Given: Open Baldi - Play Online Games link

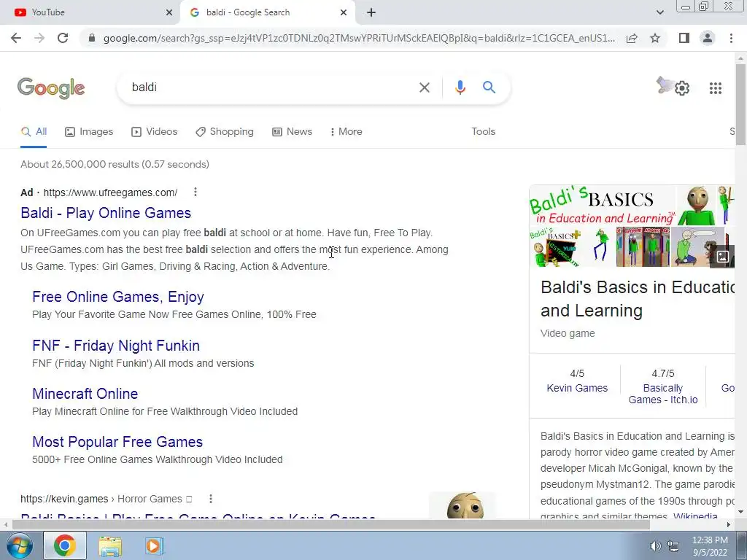Looking at the screenshot, I should coord(106,213).
